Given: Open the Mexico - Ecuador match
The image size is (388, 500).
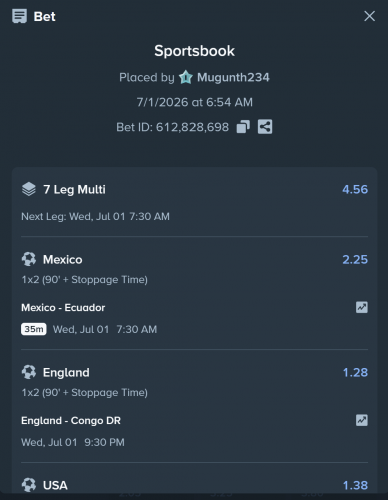Looking at the screenshot, I should pyautogui.click(x=63, y=307).
